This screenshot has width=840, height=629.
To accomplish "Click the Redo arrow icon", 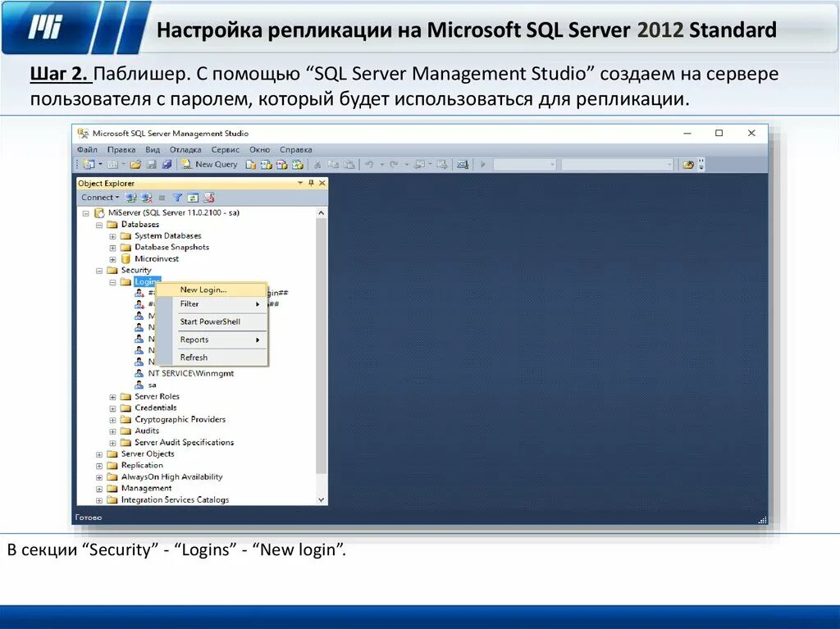I will (x=394, y=165).
